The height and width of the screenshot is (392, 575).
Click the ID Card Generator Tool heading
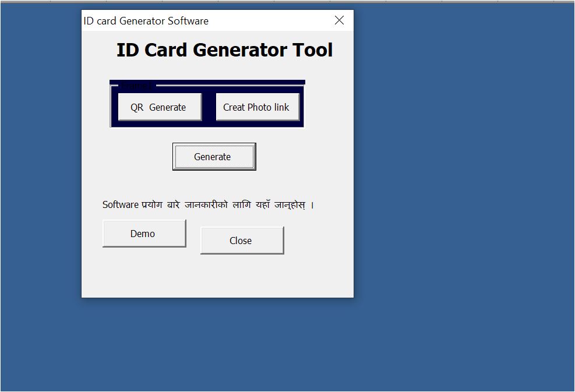tap(224, 50)
